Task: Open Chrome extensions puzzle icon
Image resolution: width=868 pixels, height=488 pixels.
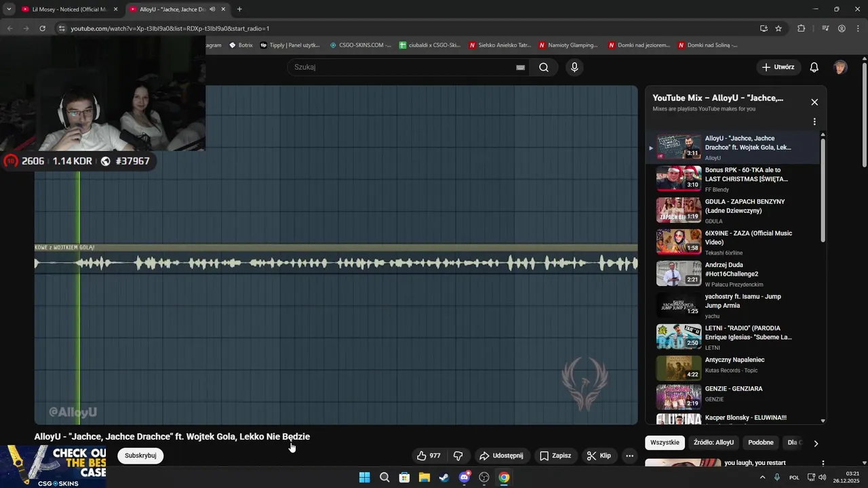Action: click(802, 28)
